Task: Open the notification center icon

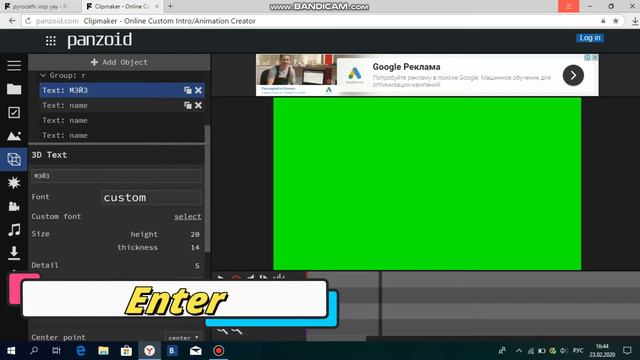Action: tap(627, 351)
